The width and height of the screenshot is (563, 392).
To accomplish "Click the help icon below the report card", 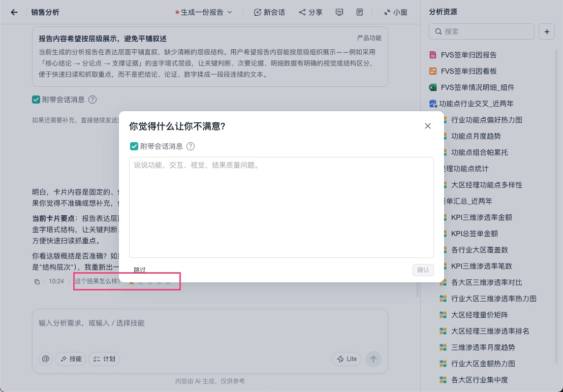I will click(x=92, y=100).
